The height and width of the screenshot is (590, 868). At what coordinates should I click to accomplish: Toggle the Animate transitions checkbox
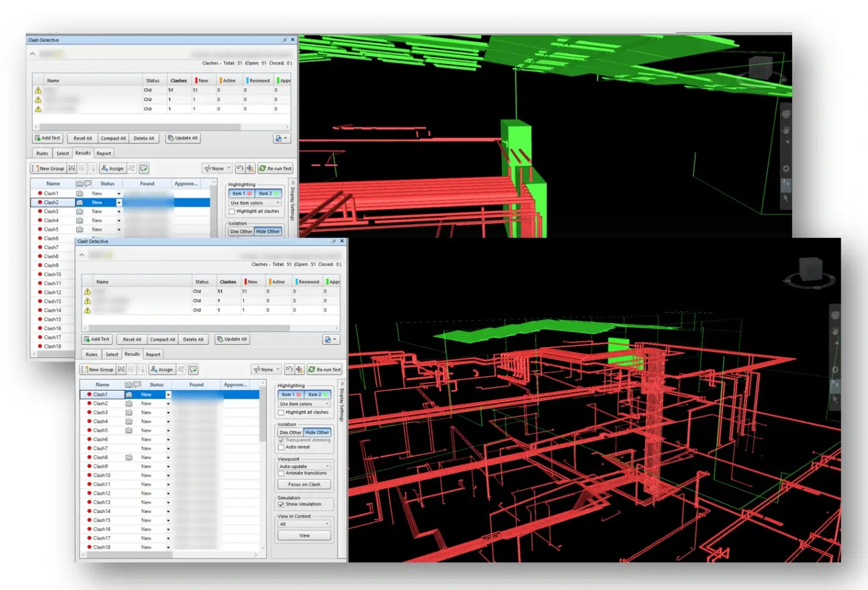click(281, 474)
